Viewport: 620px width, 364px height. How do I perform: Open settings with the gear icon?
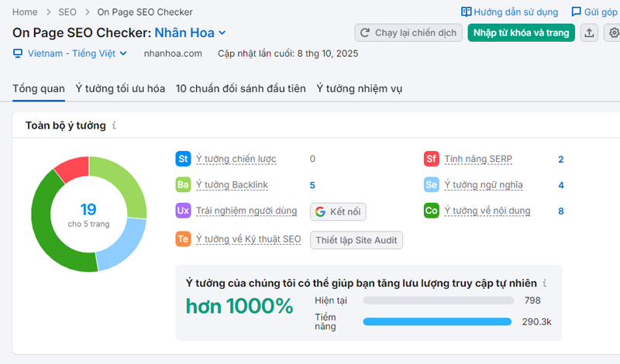pyautogui.click(x=614, y=33)
